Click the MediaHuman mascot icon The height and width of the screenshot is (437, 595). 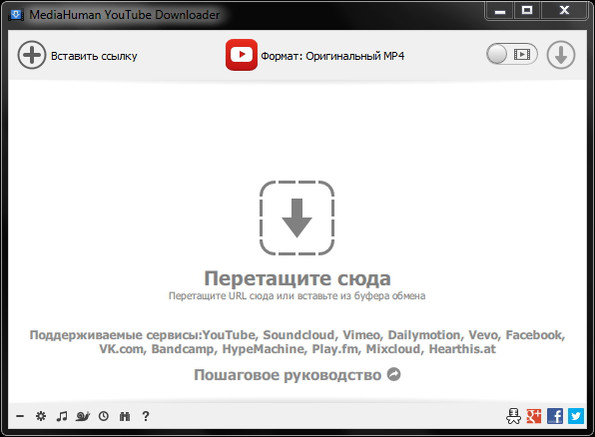click(x=513, y=416)
